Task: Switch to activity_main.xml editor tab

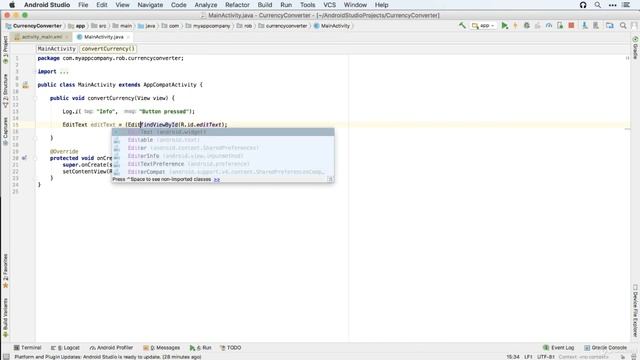Action: point(42,37)
